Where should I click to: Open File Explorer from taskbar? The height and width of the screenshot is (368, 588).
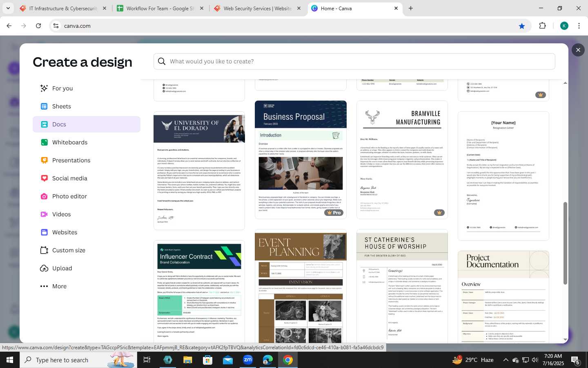[x=187, y=360]
